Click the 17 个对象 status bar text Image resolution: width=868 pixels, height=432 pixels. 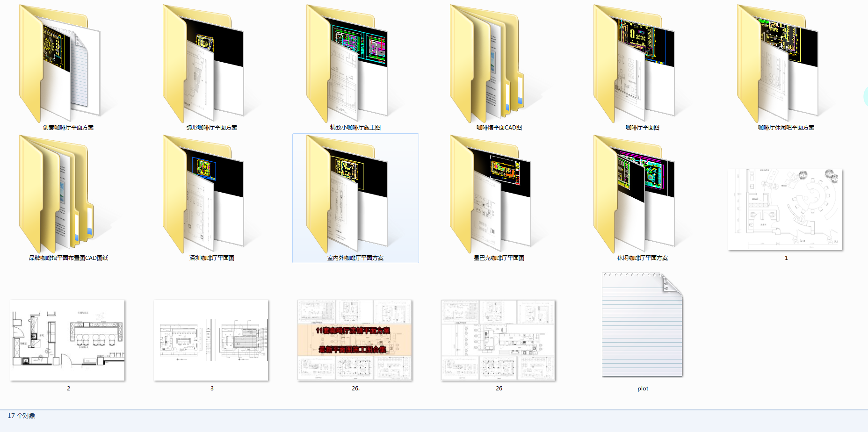pos(22,416)
